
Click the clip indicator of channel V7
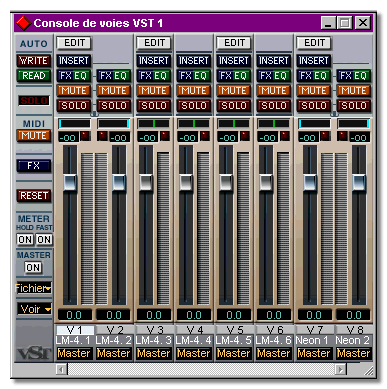(x=325, y=136)
